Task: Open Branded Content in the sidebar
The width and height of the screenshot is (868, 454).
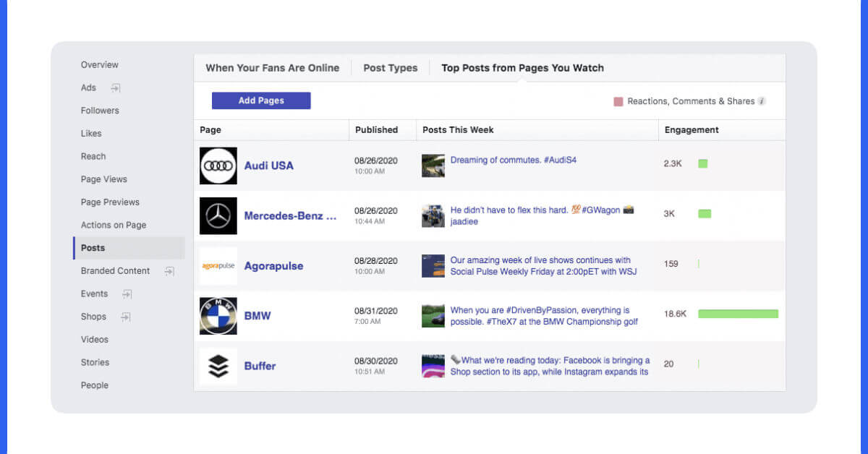Action: point(116,271)
